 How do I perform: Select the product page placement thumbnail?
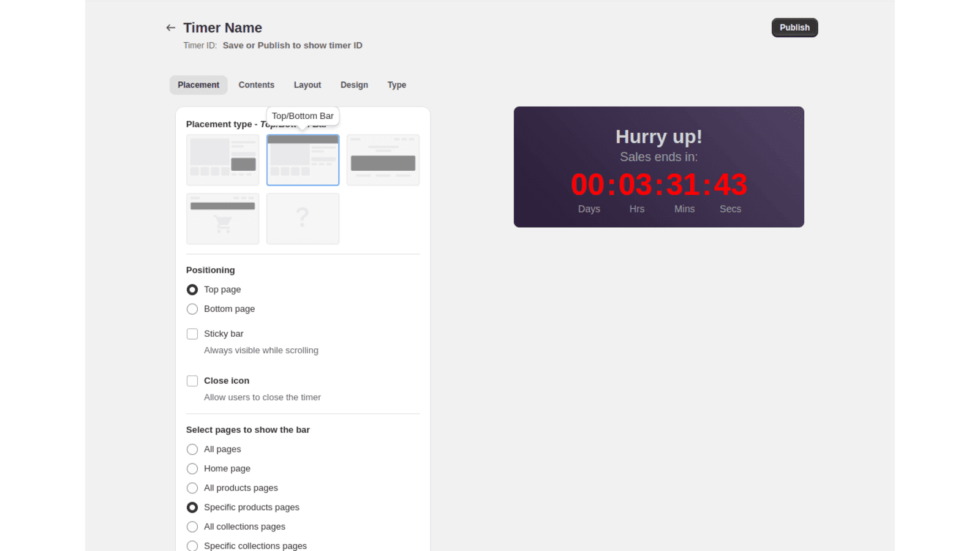tap(222, 160)
